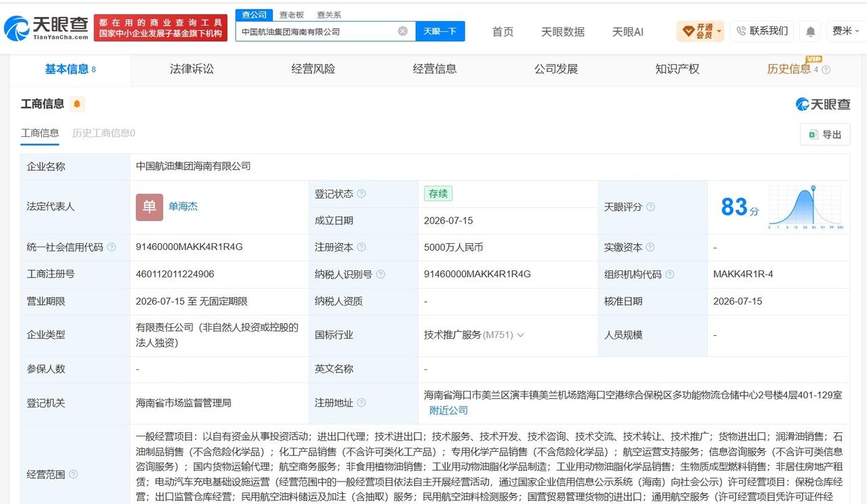Click the help icon next to 天眼评分

click(x=650, y=207)
